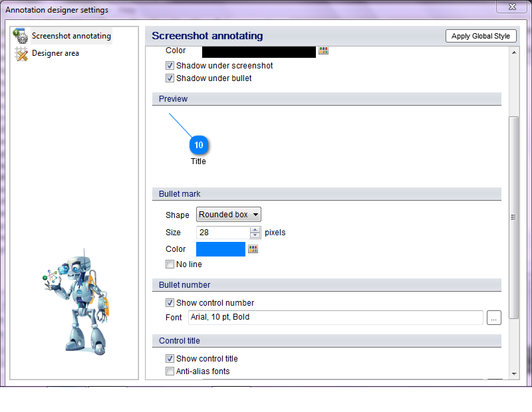Click the Bullet number section header
This screenshot has width=532, height=412.
(x=327, y=285)
